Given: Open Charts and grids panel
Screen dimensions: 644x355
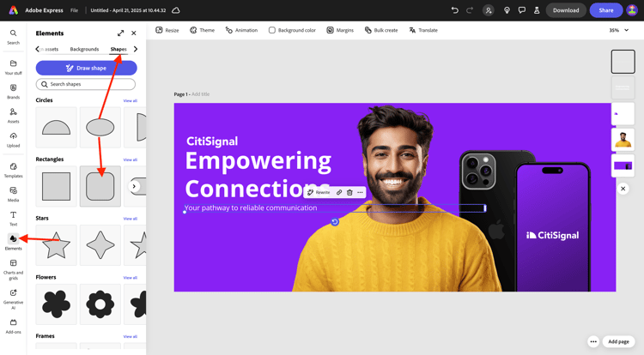Looking at the screenshot, I should [x=13, y=269].
